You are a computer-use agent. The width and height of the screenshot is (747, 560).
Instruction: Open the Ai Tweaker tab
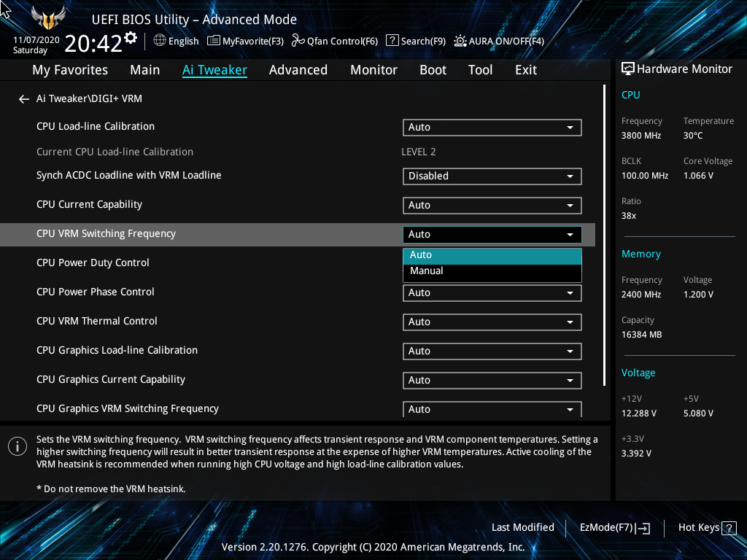(214, 70)
